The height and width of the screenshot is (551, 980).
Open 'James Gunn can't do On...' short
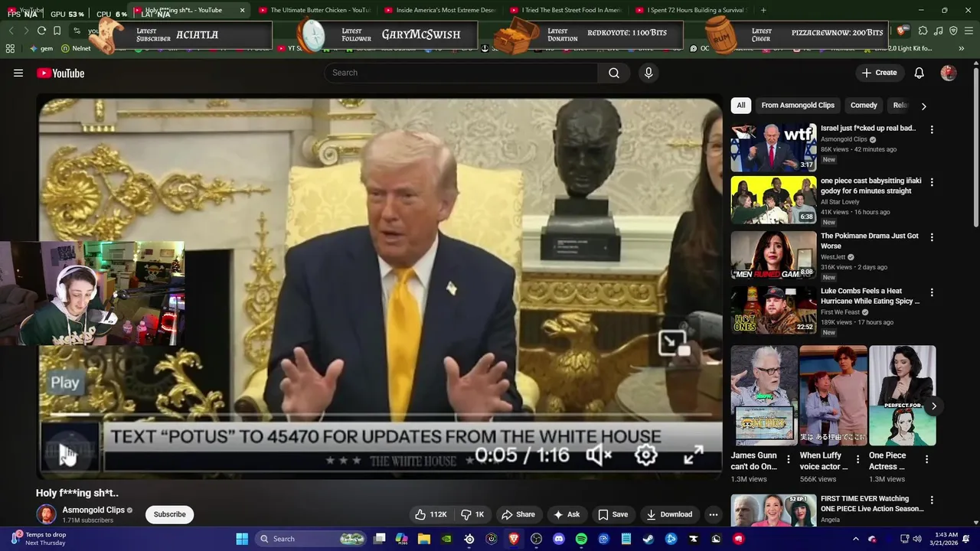click(x=764, y=396)
